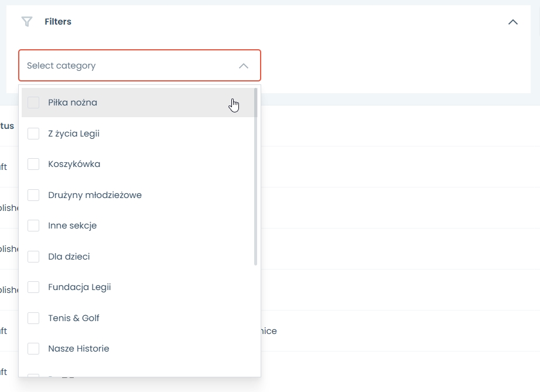Click the Filters heading label
The image size is (540, 392).
(58, 22)
